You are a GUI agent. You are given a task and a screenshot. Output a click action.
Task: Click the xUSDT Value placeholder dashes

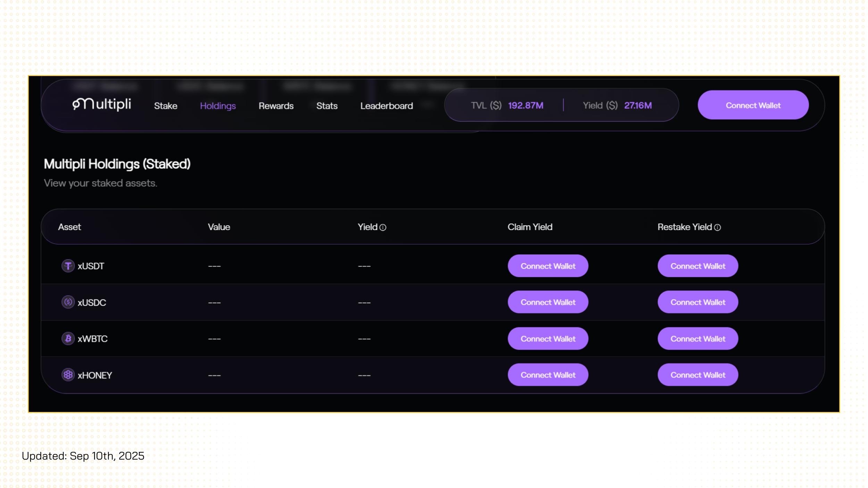coord(214,266)
